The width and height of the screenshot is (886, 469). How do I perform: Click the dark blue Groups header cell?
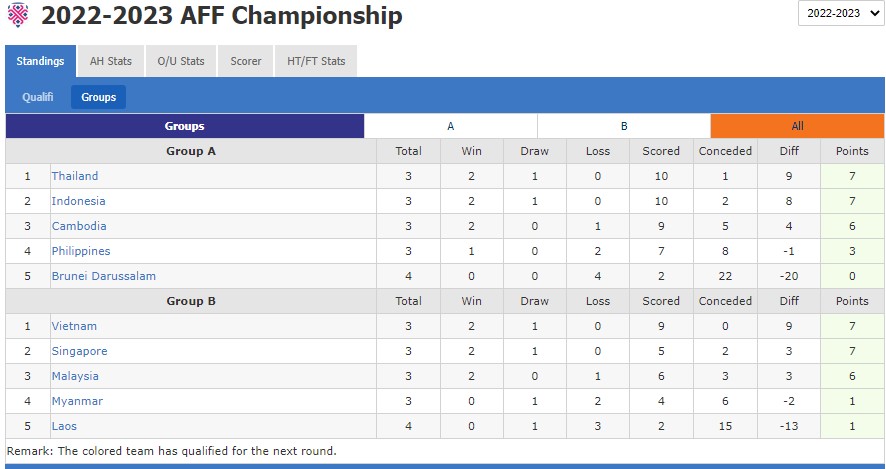point(185,126)
